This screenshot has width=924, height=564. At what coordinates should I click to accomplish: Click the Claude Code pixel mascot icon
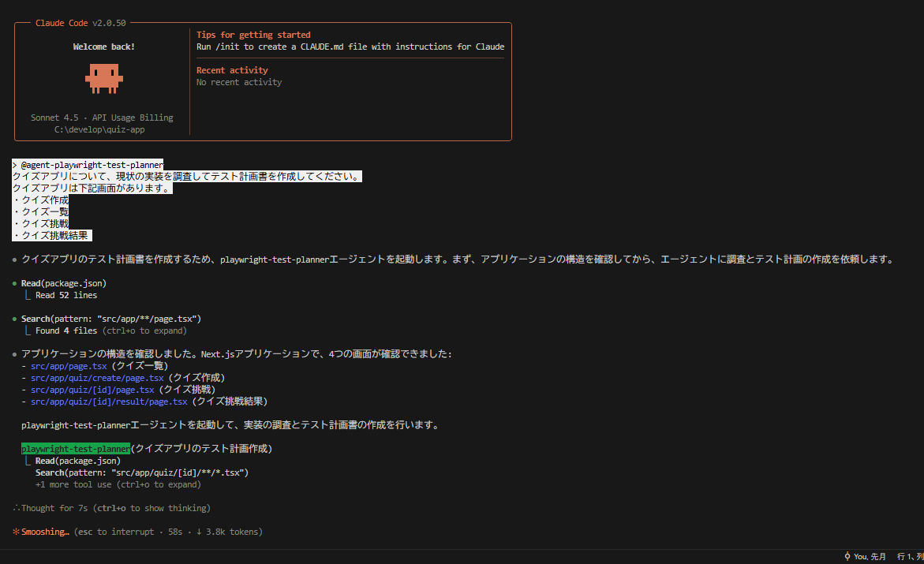pyautogui.click(x=103, y=77)
